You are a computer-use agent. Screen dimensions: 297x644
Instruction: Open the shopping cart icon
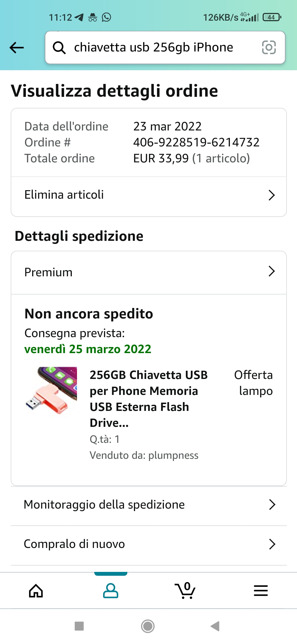185,590
